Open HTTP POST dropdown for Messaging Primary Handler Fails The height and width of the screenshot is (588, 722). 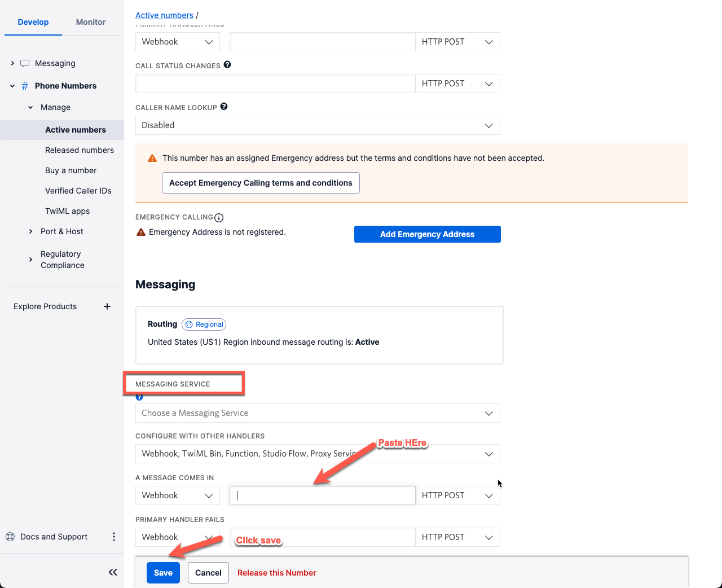pyautogui.click(x=457, y=537)
